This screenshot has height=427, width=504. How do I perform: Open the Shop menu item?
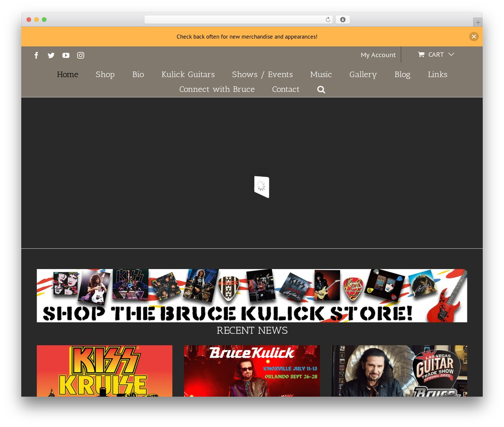[x=105, y=74]
